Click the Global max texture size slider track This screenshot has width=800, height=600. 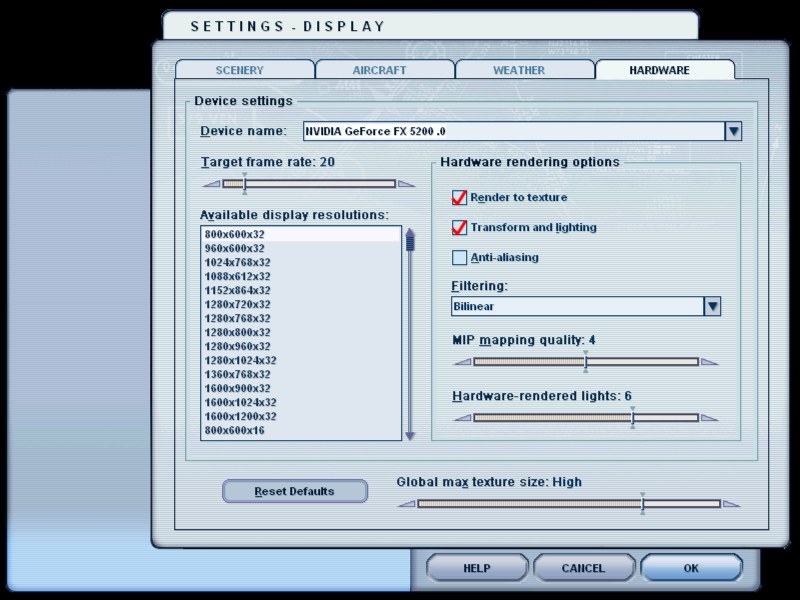click(x=530, y=503)
